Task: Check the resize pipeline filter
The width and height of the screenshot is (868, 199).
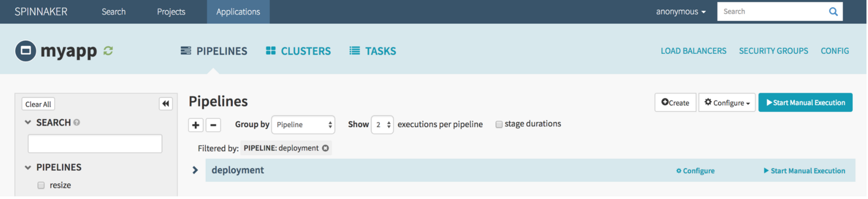Action: pyautogui.click(x=41, y=185)
